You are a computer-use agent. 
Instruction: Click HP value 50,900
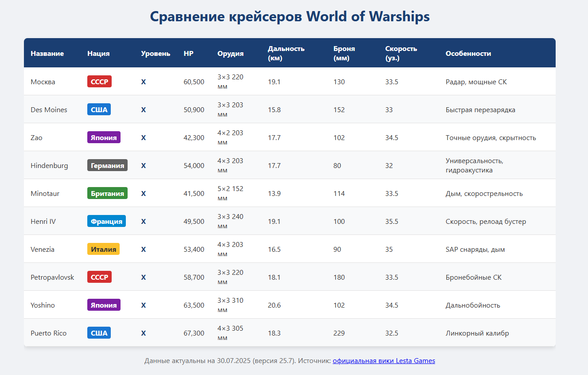(x=194, y=109)
